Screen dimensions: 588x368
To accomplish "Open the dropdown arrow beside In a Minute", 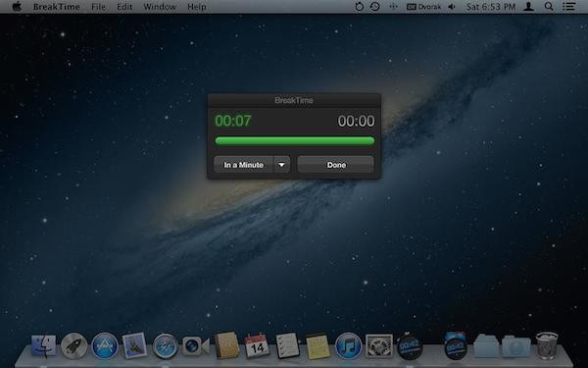I will coord(282,165).
